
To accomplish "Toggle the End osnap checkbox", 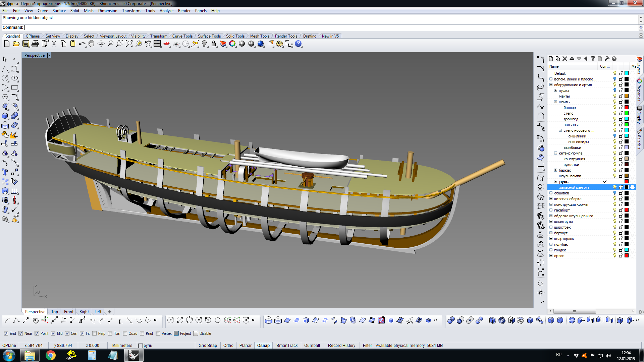I will pos(6,334).
